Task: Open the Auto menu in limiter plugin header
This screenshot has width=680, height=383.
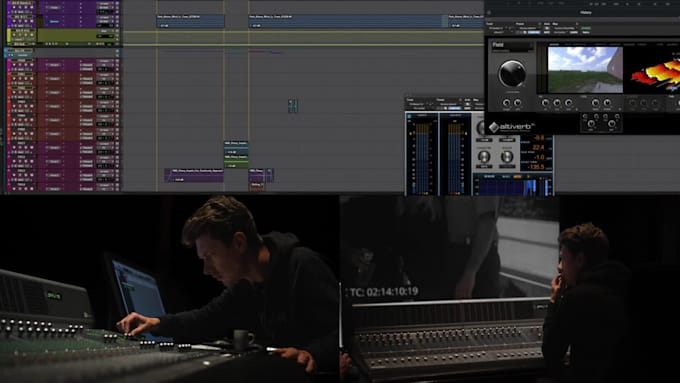Action: [467, 100]
